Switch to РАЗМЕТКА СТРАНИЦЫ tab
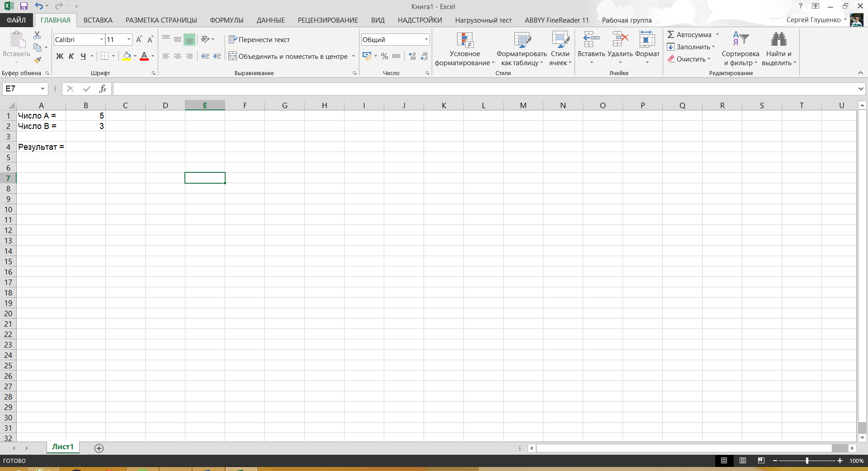This screenshot has height=471, width=868. click(161, 20)
